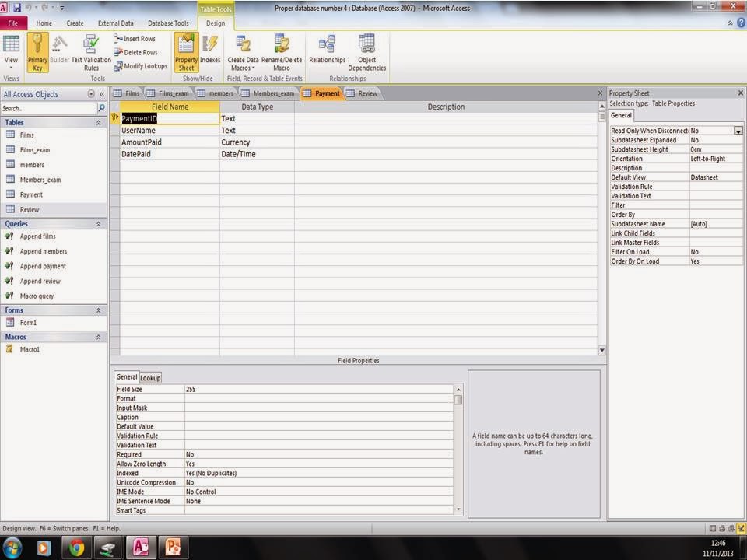
Task: Save database with quick access icon
Action: click(x=16, y=8)
